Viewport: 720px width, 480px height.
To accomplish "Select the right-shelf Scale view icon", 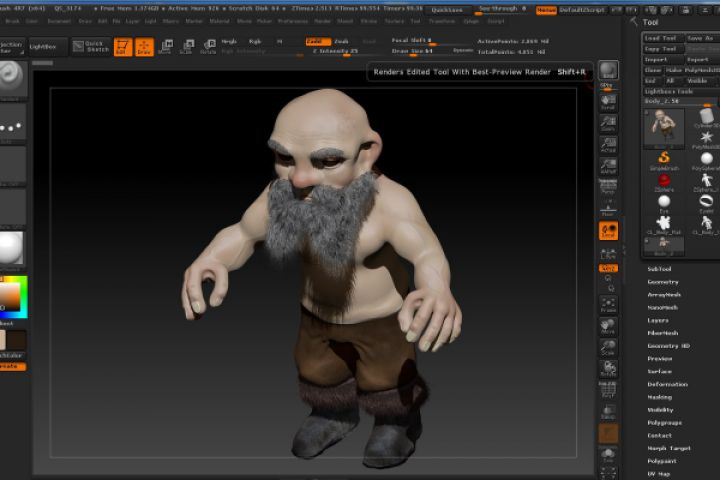I will coord(608,348).
